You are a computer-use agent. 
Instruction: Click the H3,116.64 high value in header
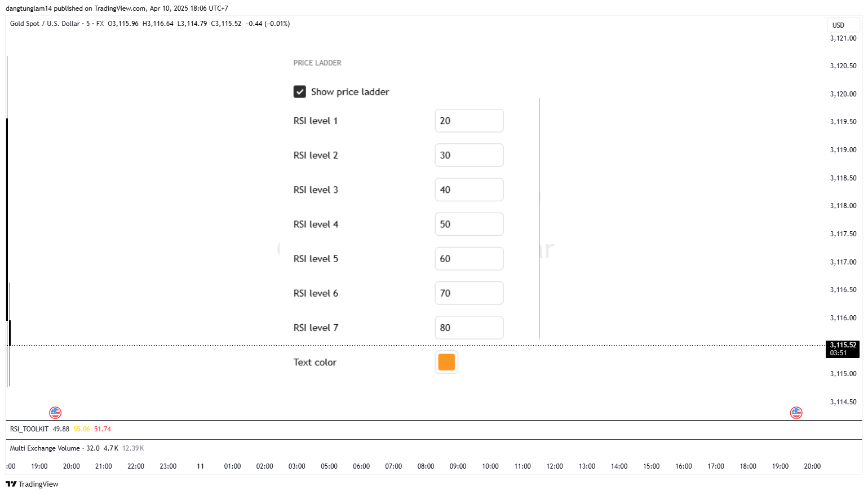[158, 24]
